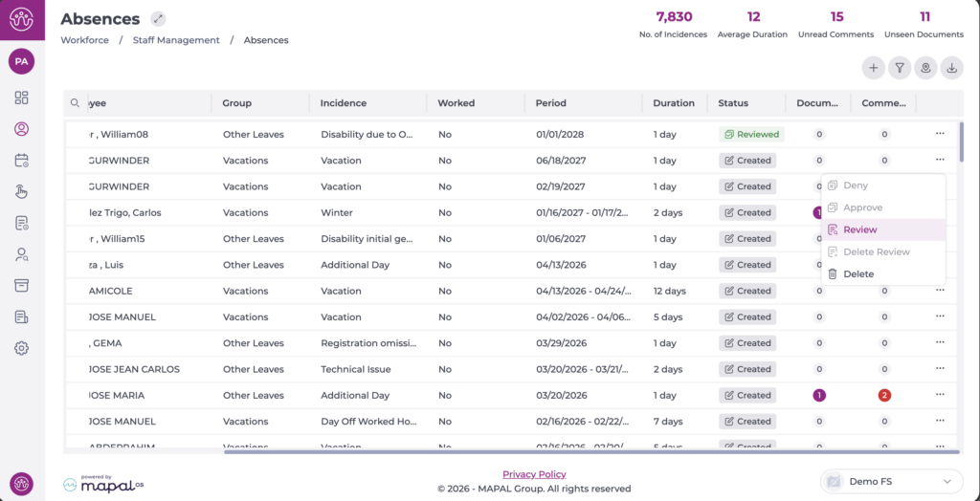
Task: Click the add absence plus button
Action: tap(873, 68)
